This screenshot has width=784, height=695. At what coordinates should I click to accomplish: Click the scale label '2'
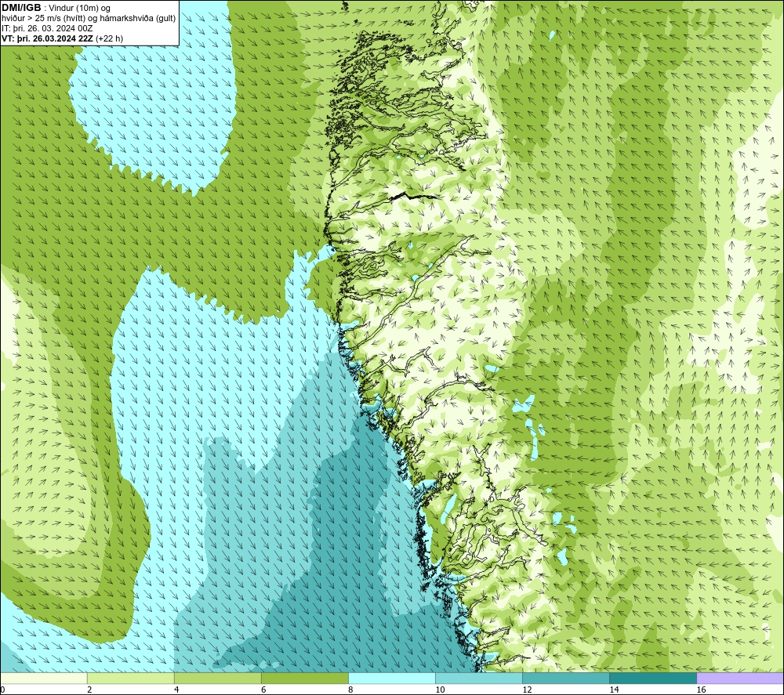pyautogui.click(x=89, y=690)
